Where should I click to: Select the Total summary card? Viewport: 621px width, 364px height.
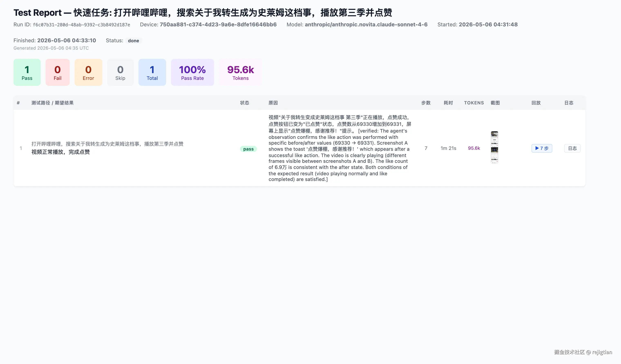[152, 72]
